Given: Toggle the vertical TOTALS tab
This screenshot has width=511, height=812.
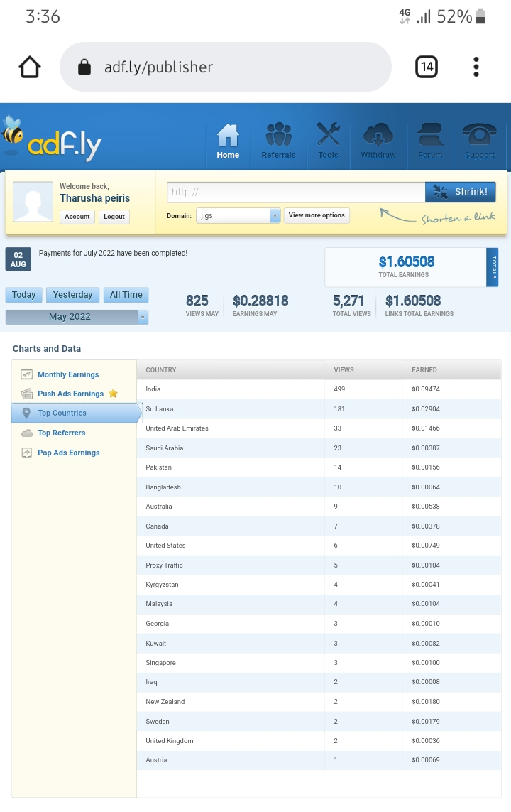Looking at the screenshot, I should coord(493,267).
